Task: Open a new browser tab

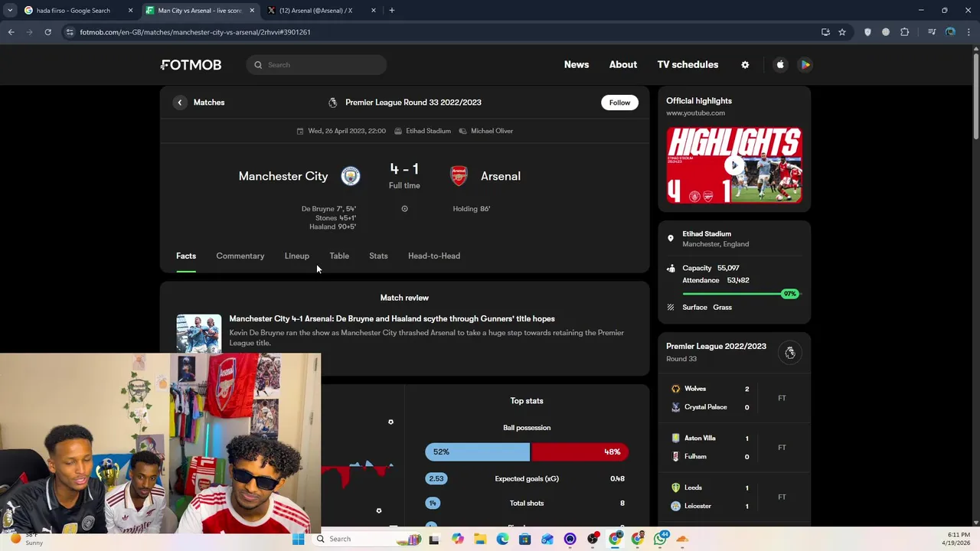Action: pos(392,11)
